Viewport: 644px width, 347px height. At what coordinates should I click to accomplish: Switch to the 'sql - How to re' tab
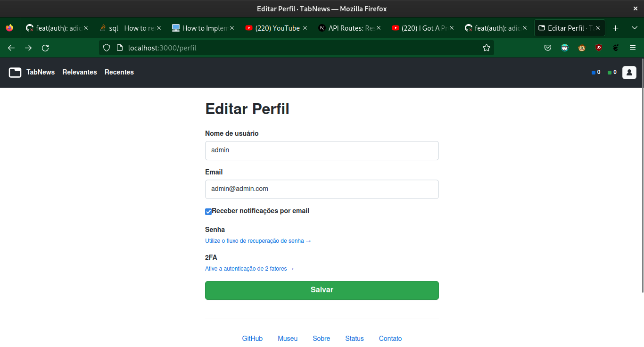point(130,28)
